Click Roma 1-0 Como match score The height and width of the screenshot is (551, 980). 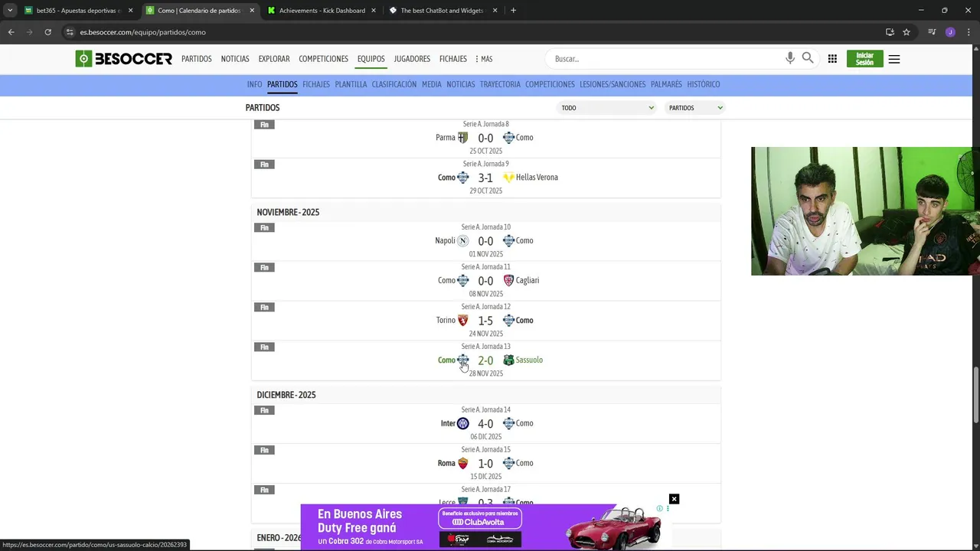485,464
